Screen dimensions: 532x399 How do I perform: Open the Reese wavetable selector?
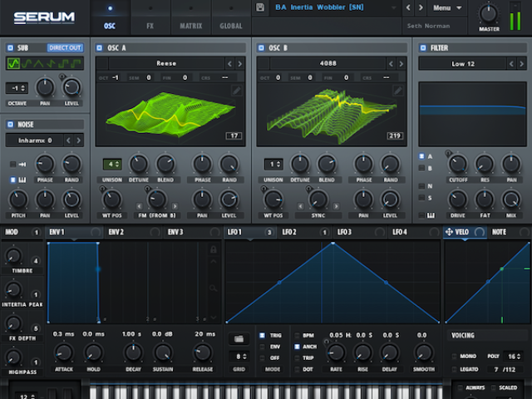[166, 63]
